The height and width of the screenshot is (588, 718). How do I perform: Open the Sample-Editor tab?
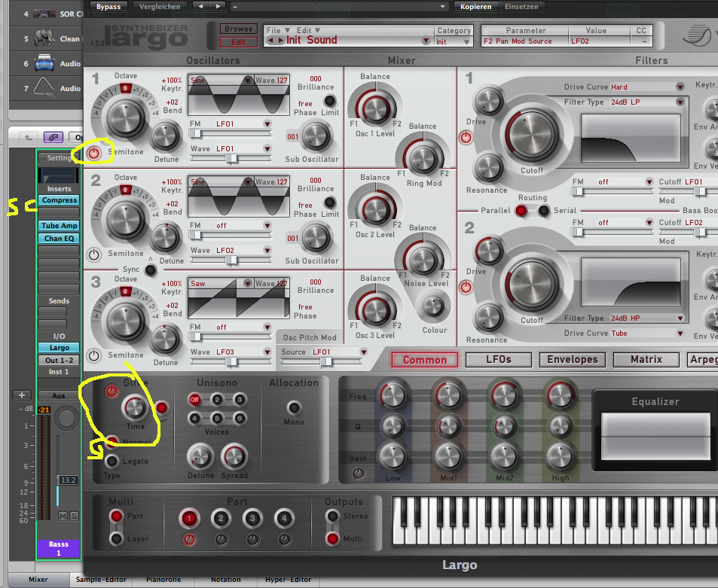coord(101,579)
